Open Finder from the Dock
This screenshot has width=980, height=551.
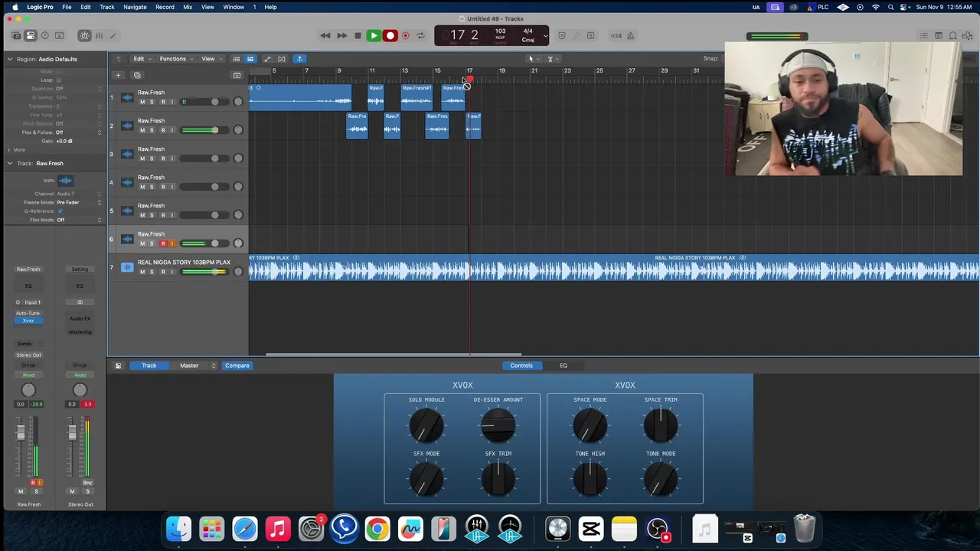tap(179, 529)
